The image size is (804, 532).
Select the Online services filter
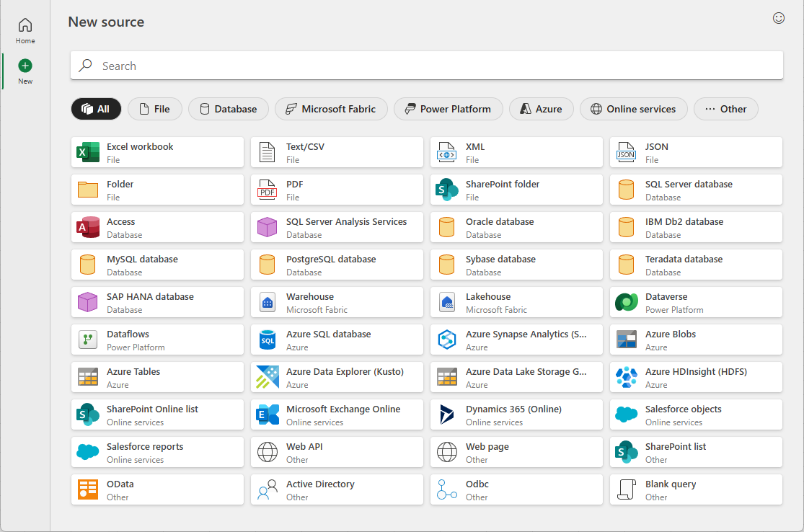point(633,109)
